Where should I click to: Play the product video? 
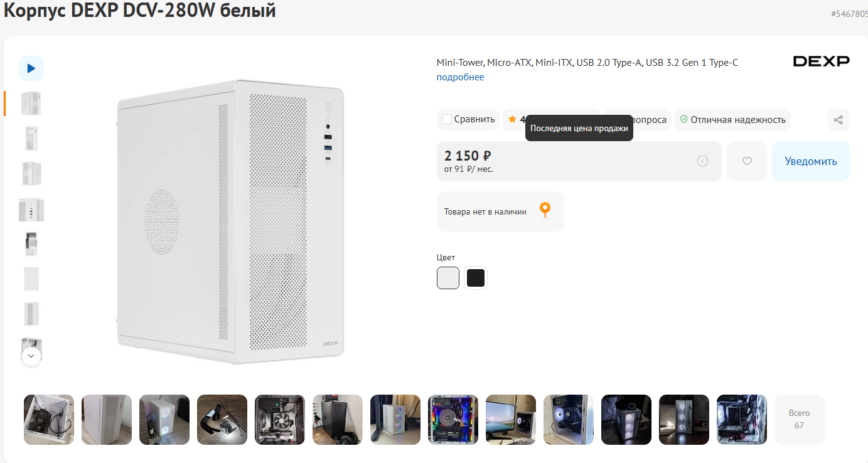point(31,68)
